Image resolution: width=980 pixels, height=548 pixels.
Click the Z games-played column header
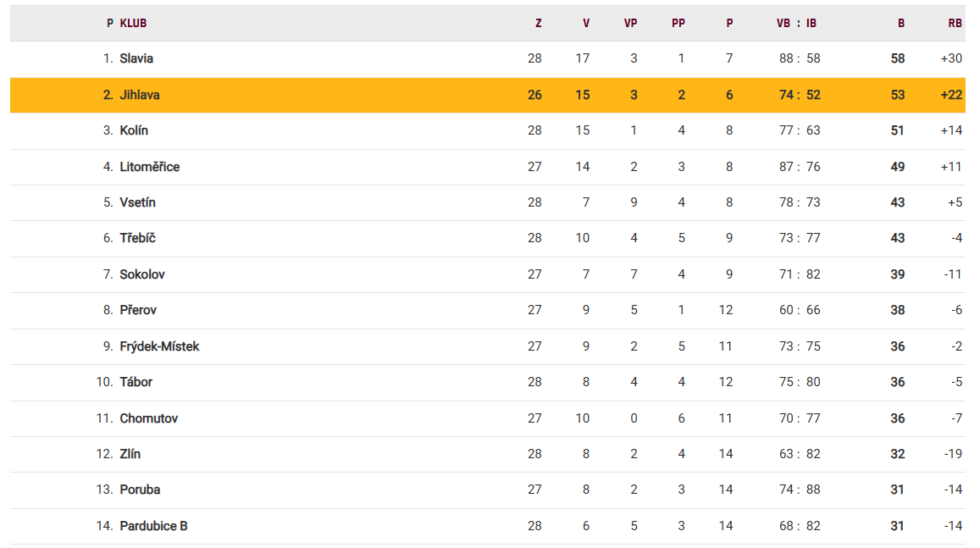(x=538, y=24)
